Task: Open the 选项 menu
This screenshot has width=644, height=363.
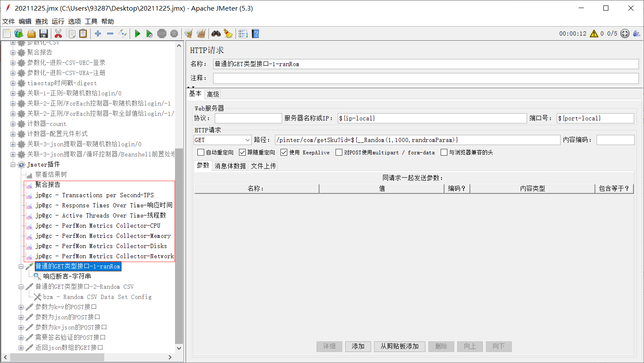Action: pos(75,21)
